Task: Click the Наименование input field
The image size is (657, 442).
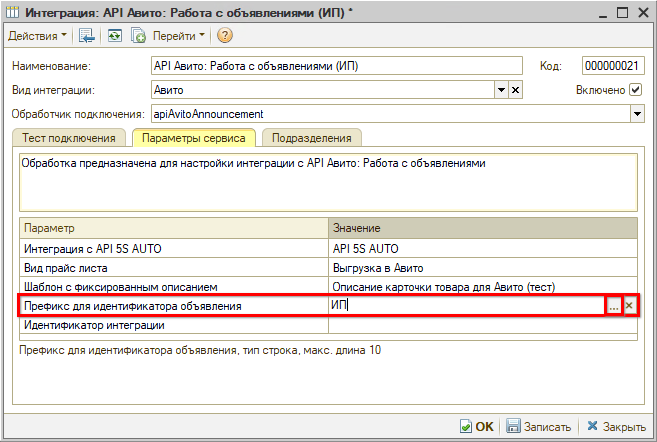Action: [x=336, y=66]
